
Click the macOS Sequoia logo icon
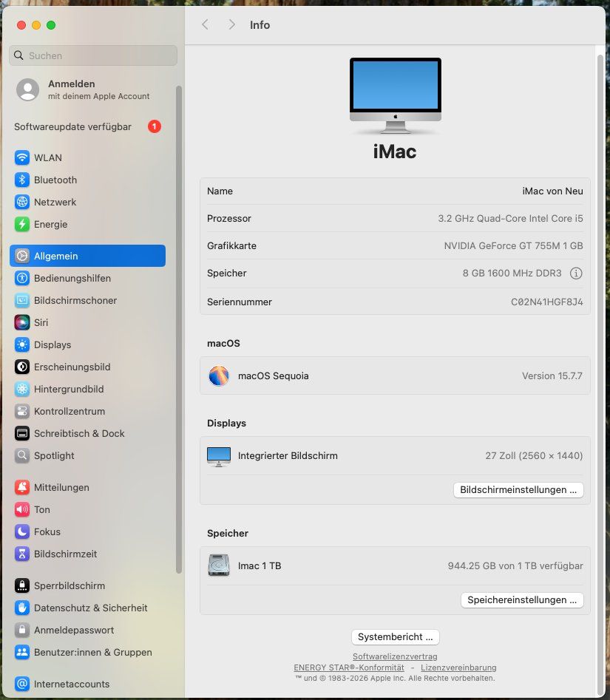(x=219, y=376)
